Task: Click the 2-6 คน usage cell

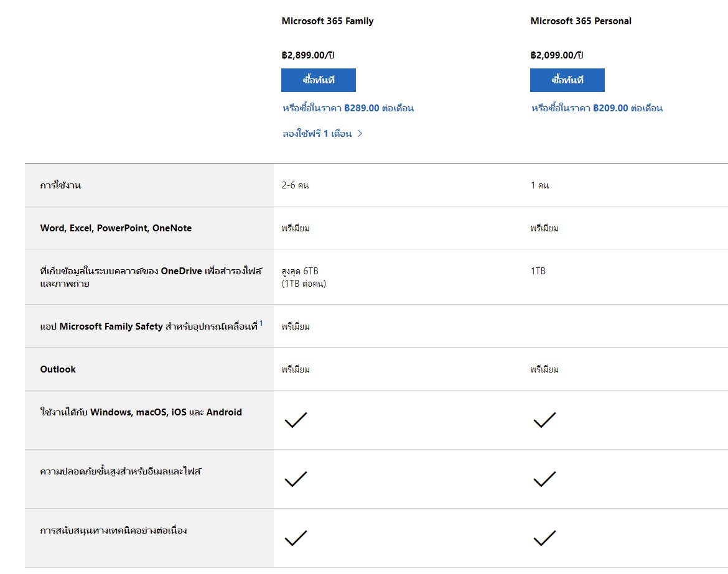Action: [295, 185]
